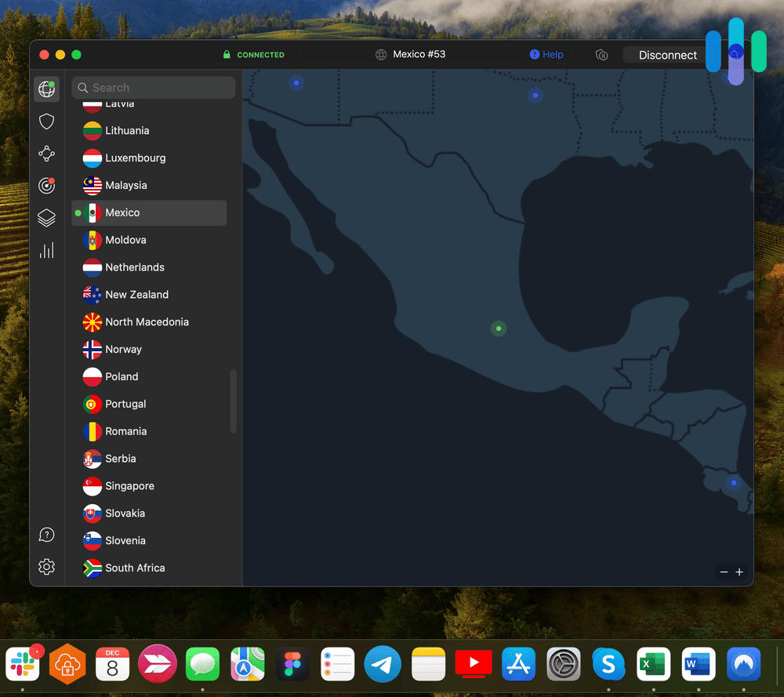Open Dark Web Monitor radar icon
Screen dimensions: 784x697
coord(46,186)
